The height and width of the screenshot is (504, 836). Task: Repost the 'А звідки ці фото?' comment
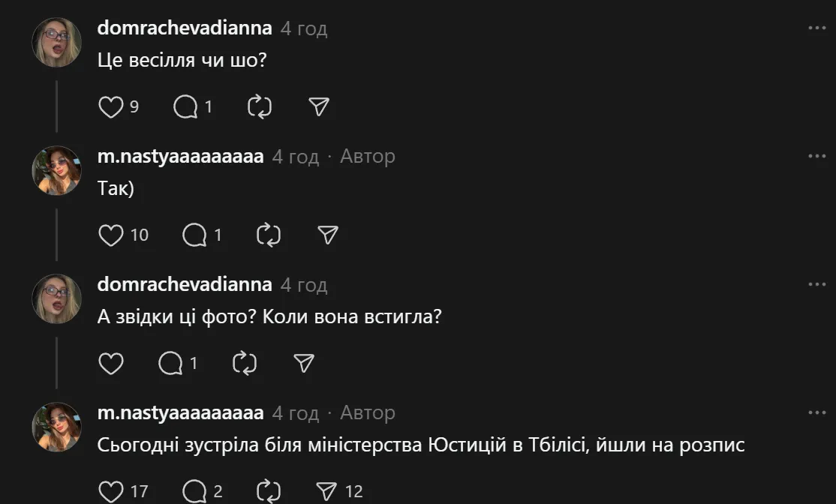click(x=244, y=364)
